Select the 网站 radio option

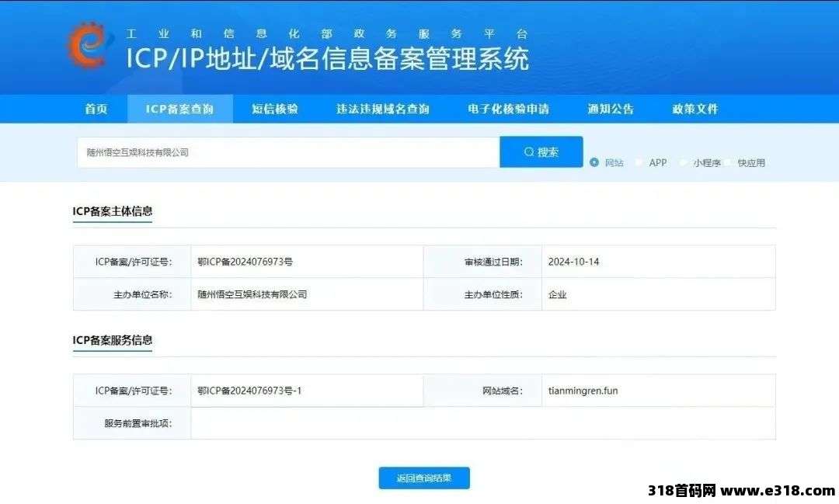point(594,162)
